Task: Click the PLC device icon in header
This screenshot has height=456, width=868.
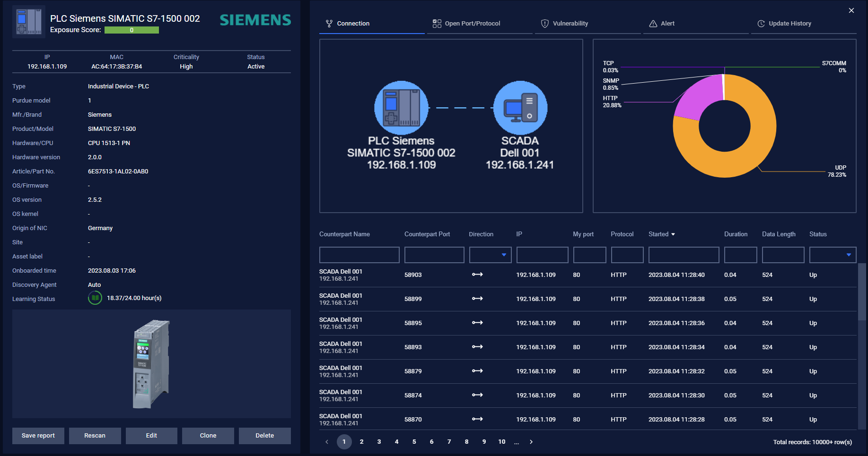Action: pos(29,22)
